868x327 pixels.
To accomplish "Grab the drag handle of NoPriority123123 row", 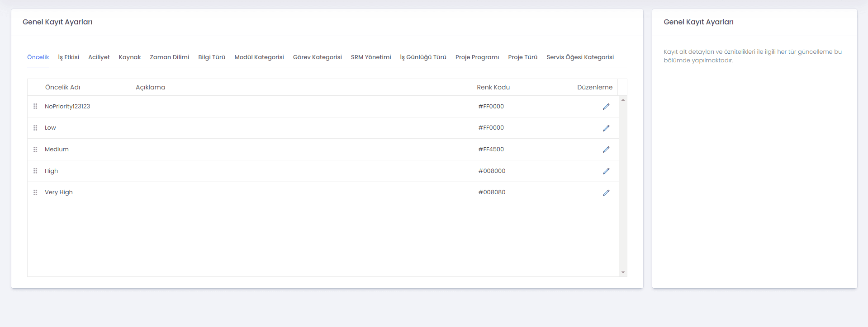I will [35, 106].
